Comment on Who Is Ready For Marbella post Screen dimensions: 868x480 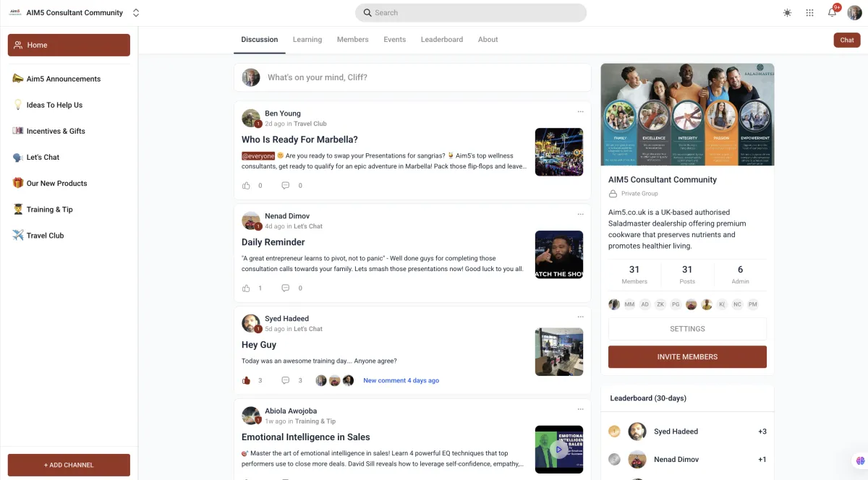[285, 186]
